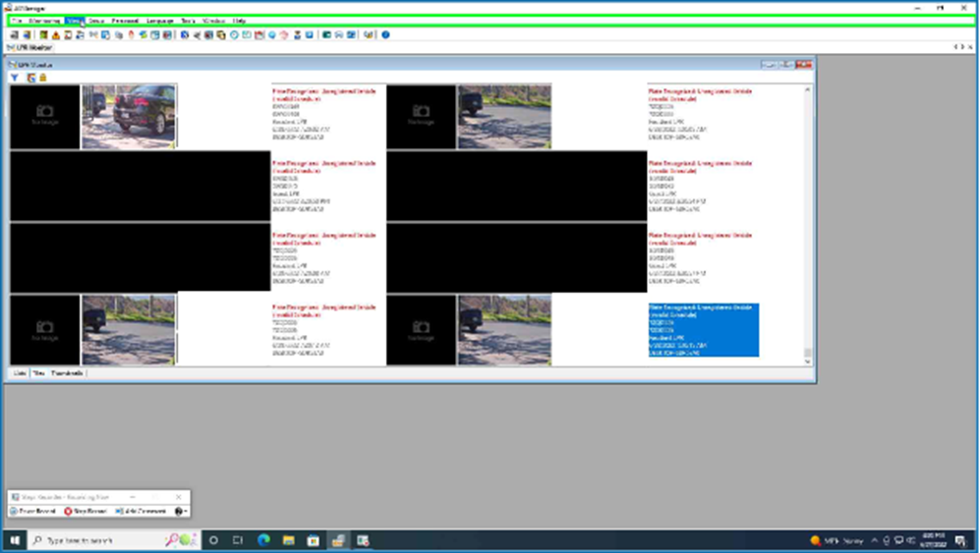Select the black car thumbnail in first tile

click(x=129, y=116)
